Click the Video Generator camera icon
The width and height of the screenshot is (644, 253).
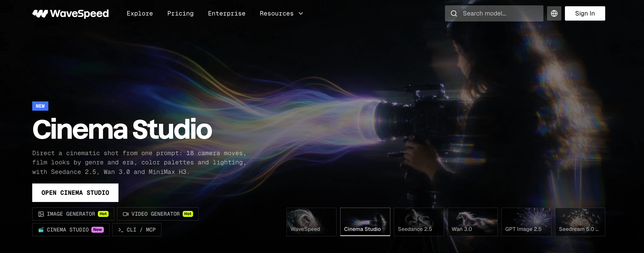tap(126, 214)
